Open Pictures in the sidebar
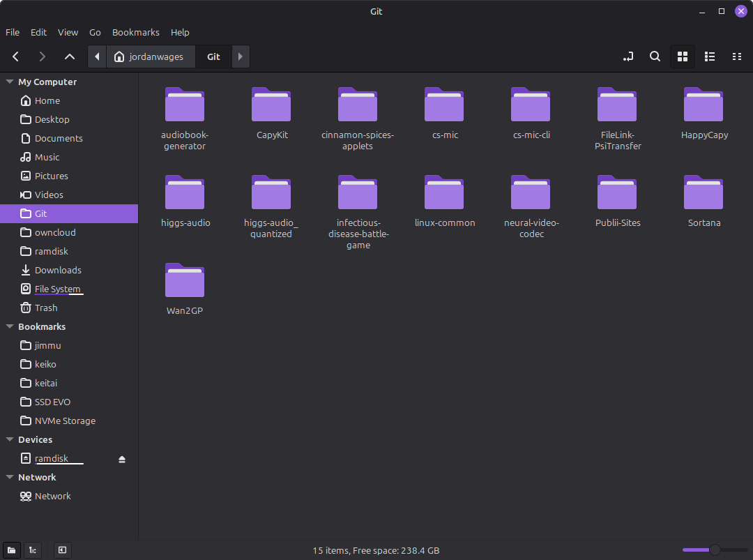The height and width of the screenshot is (560, 753). point(69,176)
